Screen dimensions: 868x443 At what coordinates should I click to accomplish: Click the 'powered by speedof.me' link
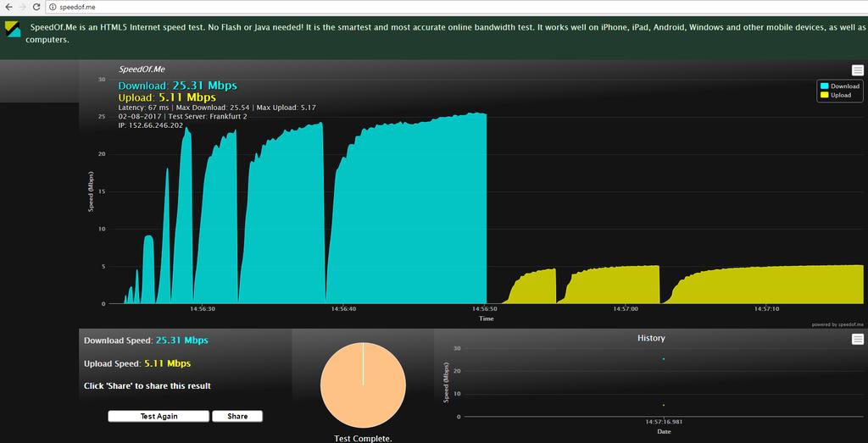(837, 324)
